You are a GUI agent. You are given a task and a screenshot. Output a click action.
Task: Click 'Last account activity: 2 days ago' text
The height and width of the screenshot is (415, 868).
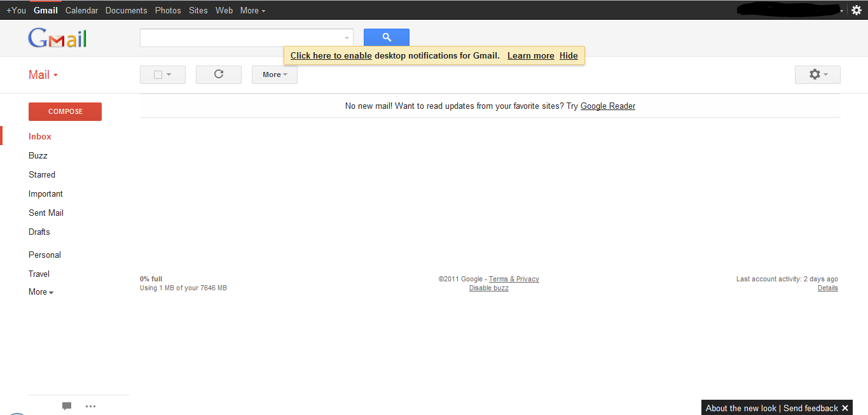tap(787, 279)
